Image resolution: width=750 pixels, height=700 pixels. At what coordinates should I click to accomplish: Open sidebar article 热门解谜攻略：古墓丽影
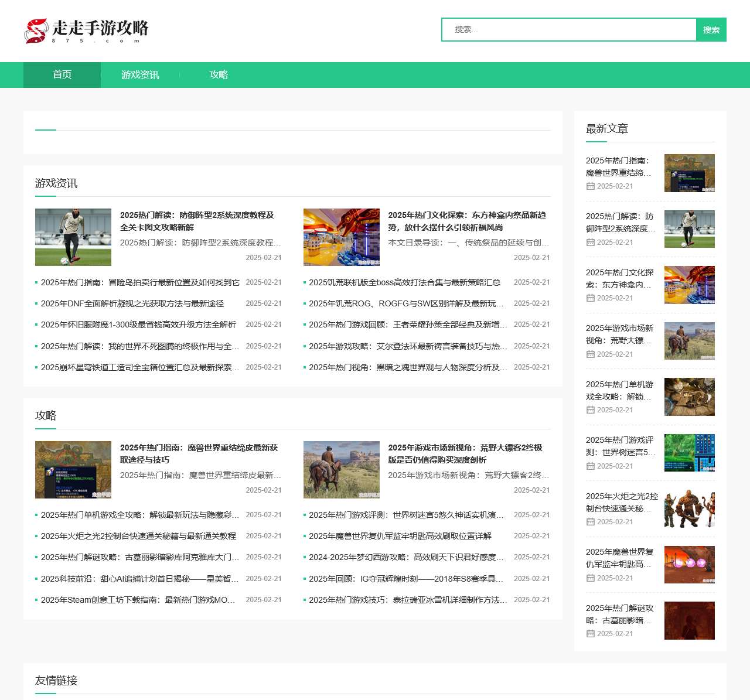(620, 614)
